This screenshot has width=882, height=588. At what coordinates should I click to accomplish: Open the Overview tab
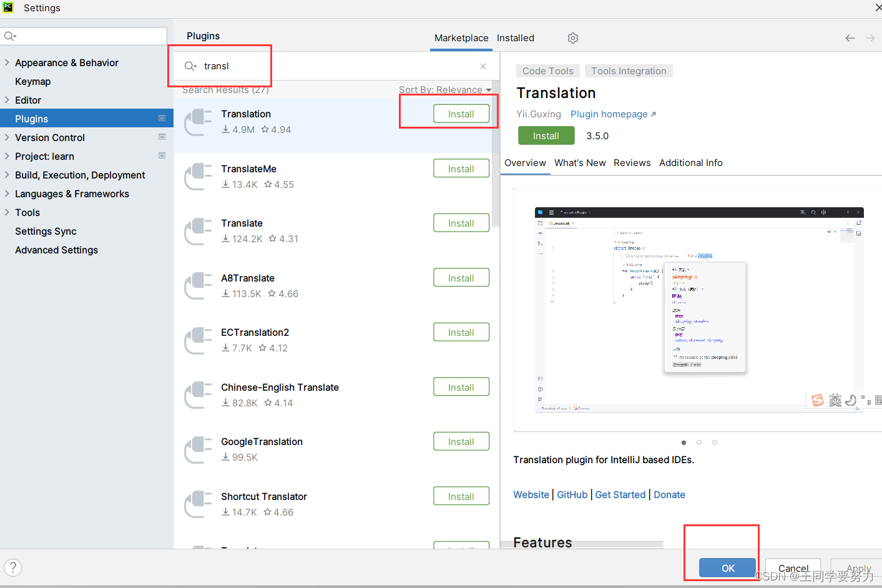pos(525,163)
